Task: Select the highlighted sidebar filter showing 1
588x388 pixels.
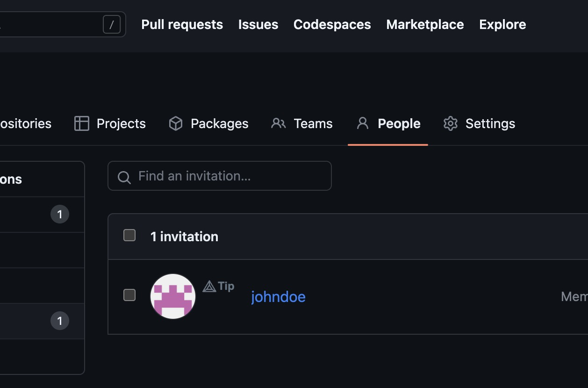Action: click(42, 321)
